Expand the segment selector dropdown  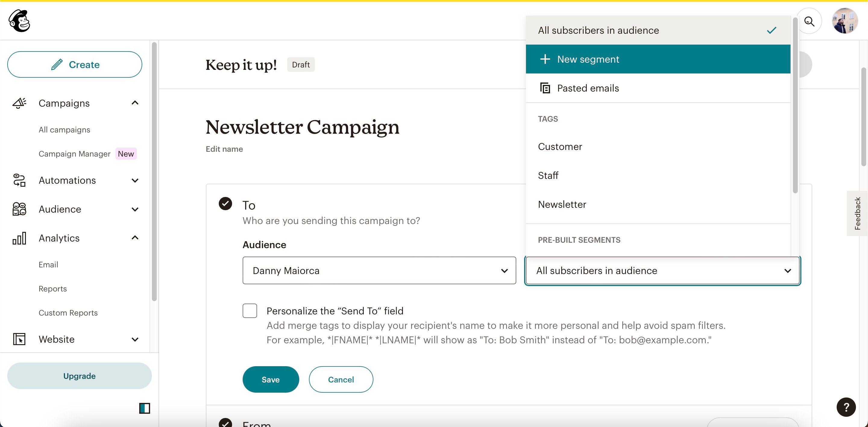click(x=662, y=270)
